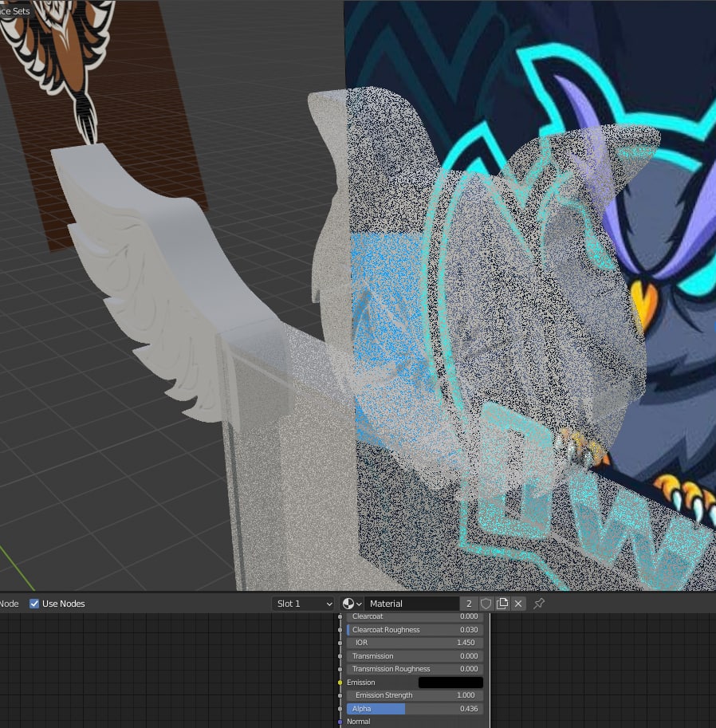
Task: Open the Slot 1 dropdown
Action: pos(303,604)
